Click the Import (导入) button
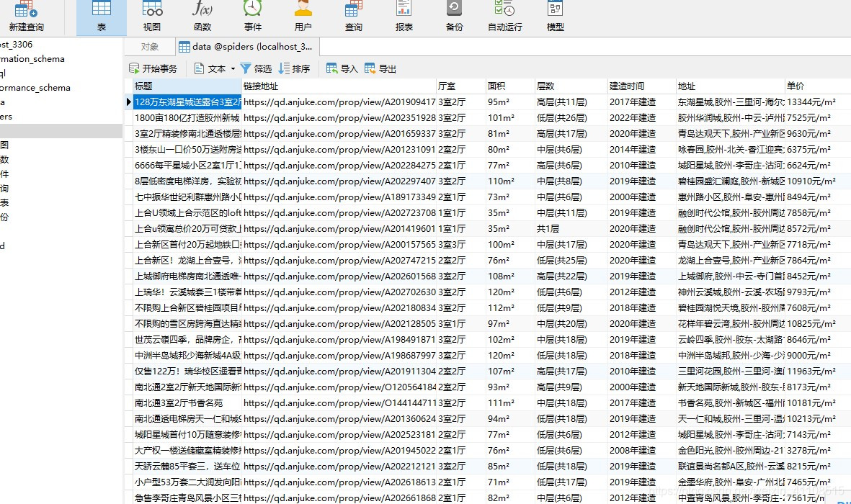The image size is (851, 504). pos(342,68)
